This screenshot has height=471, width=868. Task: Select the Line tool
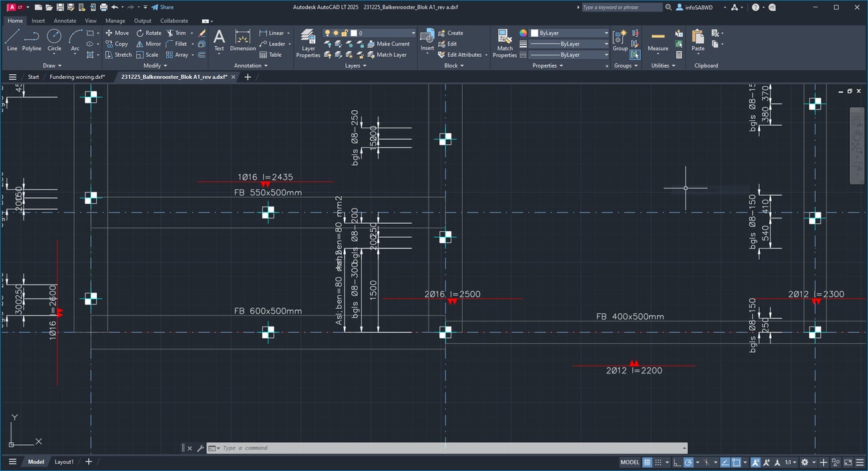click(x=12, y=40)
